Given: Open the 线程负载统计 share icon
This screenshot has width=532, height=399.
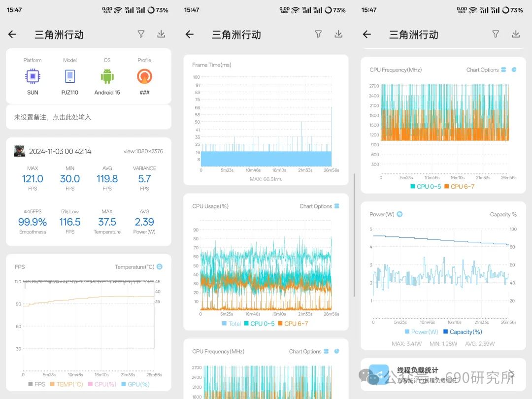Looking at the screenshot, I should (379, 374).
